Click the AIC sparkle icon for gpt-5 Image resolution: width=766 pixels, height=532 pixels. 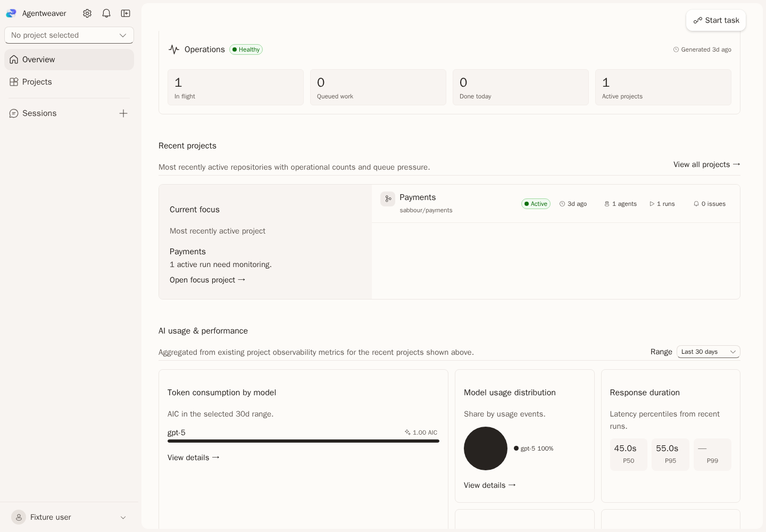tap(407, 433)
